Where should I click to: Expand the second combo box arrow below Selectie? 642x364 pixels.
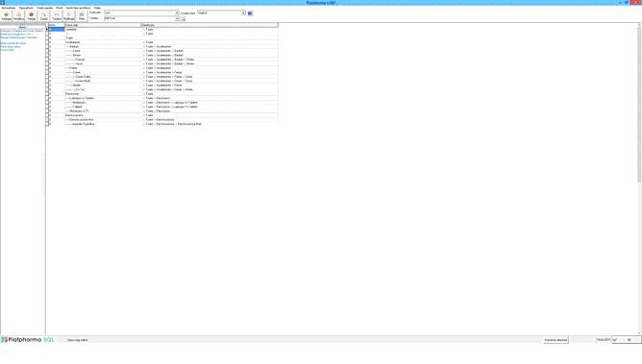177,18
